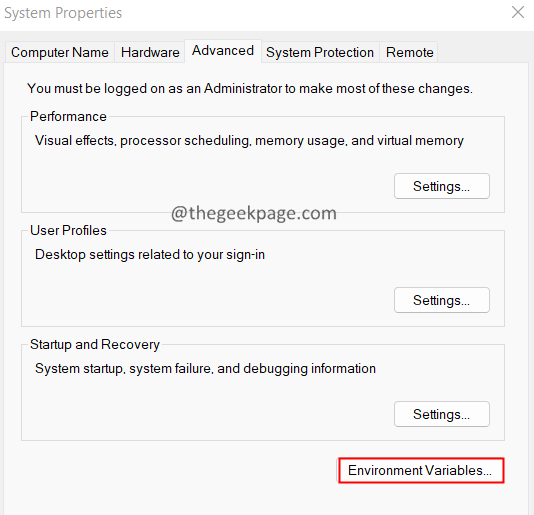Open Startup and Recovery Settings

click(442, 415)
